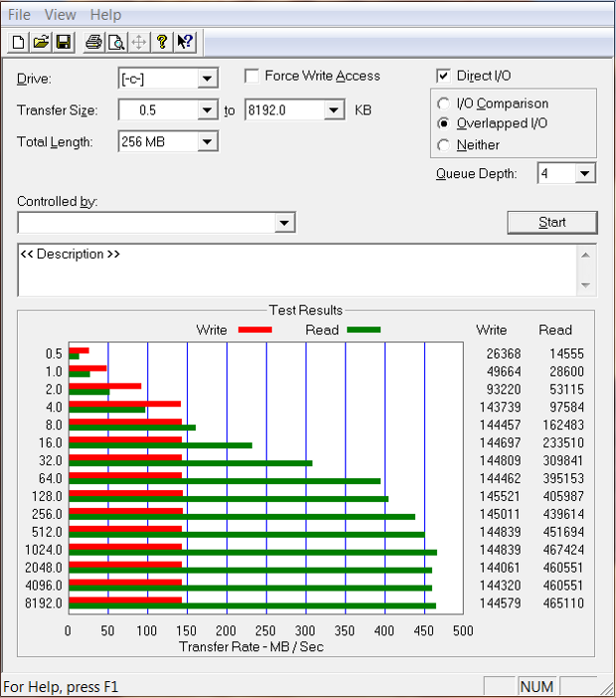Click the Open folder toolbar icon
Image resolution: width=616 pixels, height=698 pixels.
click(41, 42)
